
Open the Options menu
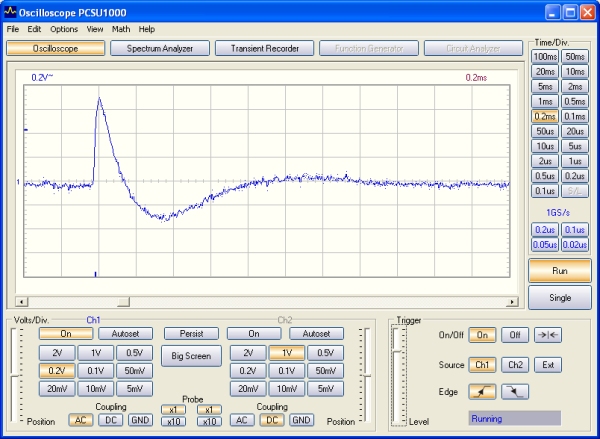pos(64,29)
